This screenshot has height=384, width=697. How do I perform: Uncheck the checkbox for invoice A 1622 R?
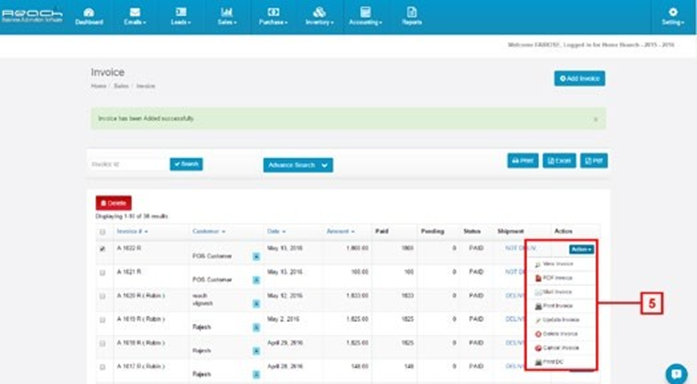102,249
